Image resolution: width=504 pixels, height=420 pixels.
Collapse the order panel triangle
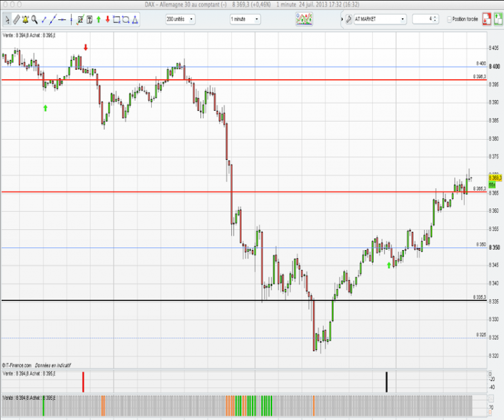pos(342,19)
